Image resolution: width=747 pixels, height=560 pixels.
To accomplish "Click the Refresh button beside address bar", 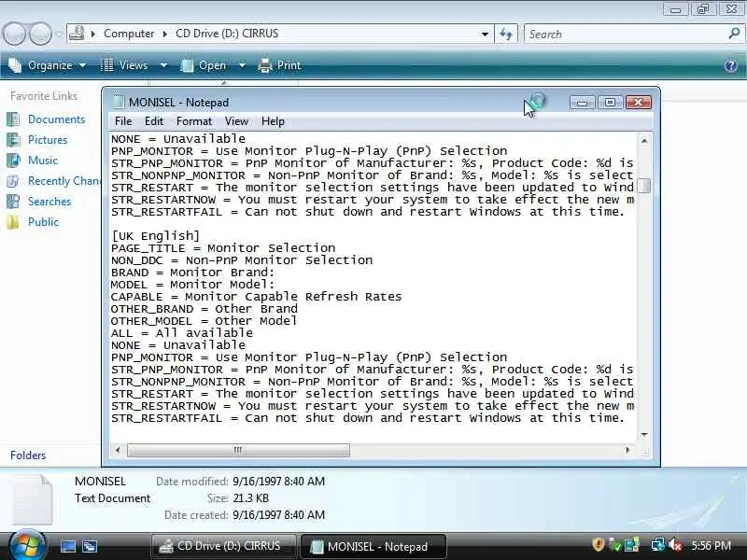I will pyautogui.click(x=506, y=34).
